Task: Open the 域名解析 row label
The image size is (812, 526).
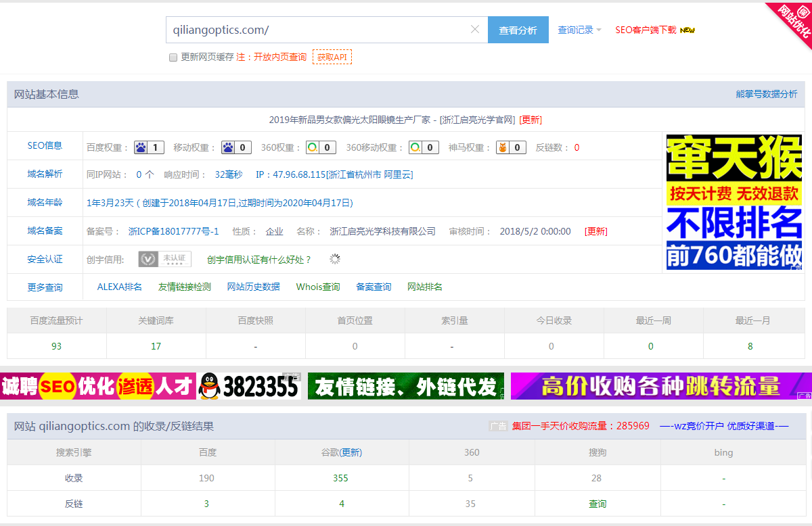Action: coord(45,174)
